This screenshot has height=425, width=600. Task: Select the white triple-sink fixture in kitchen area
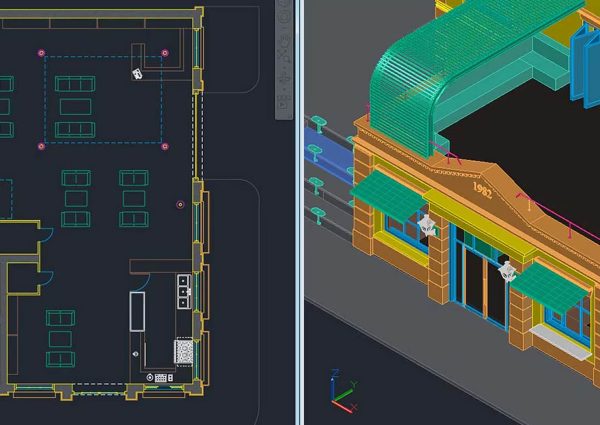[183, 291]
